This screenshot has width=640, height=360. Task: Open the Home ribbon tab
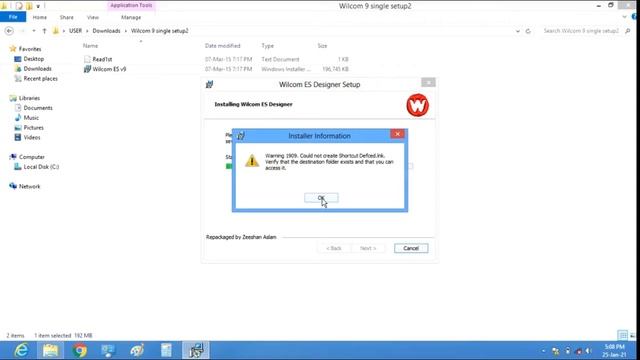[x=40, y=17]
